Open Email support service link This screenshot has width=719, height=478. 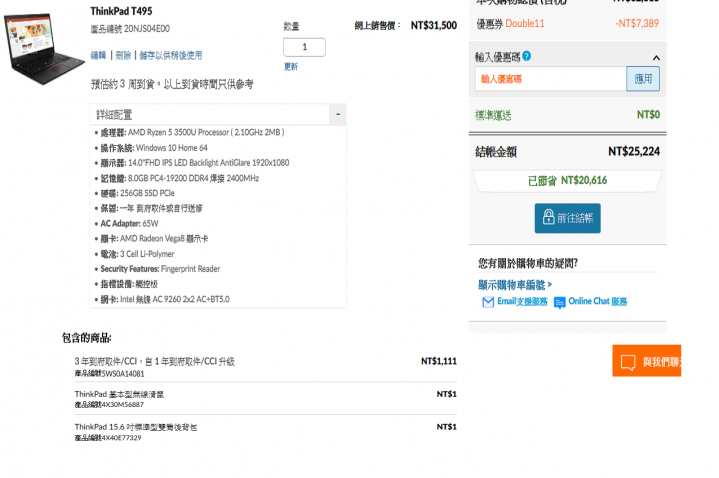click(522, 301)
